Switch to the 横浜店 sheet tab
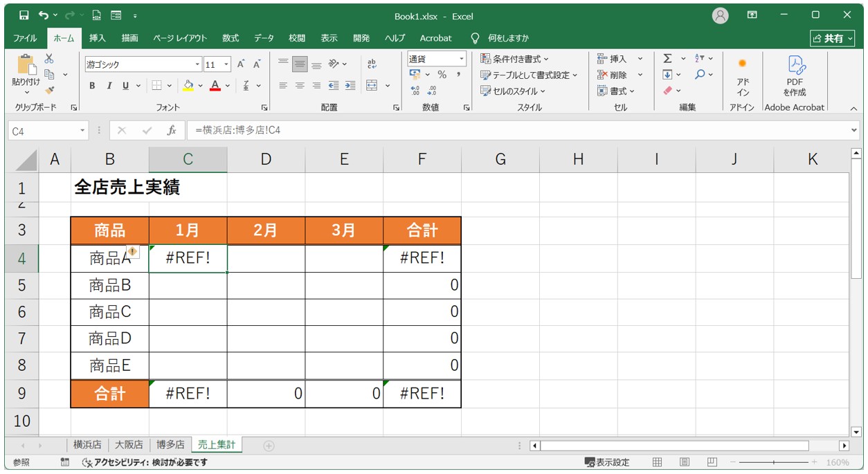The height and width of the screenshot is (474, 868). tap(87, 445)
